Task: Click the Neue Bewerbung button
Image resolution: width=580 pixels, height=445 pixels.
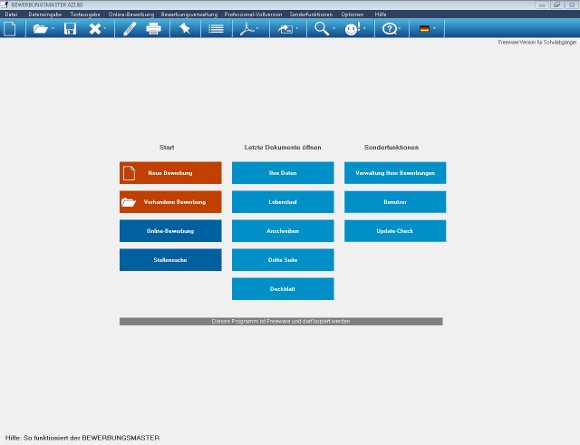Action: pyautogui.click(x=171, y=173)
